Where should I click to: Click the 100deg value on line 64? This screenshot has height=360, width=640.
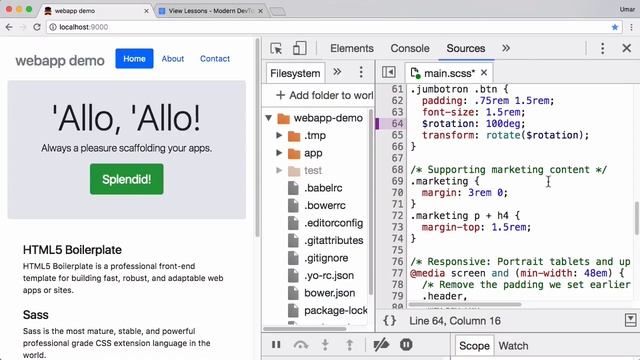click(x=502, y=123)
